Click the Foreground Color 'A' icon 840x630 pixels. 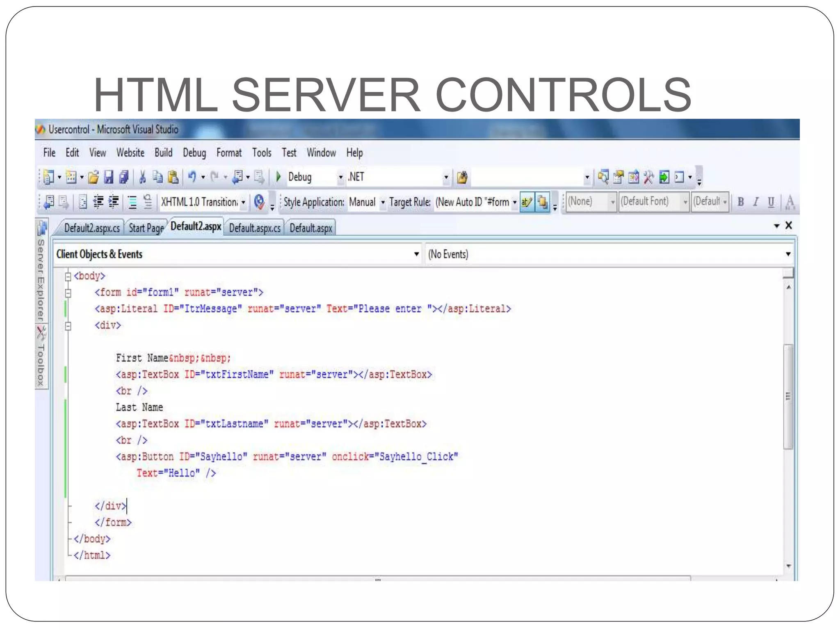(x=790, y=202)
